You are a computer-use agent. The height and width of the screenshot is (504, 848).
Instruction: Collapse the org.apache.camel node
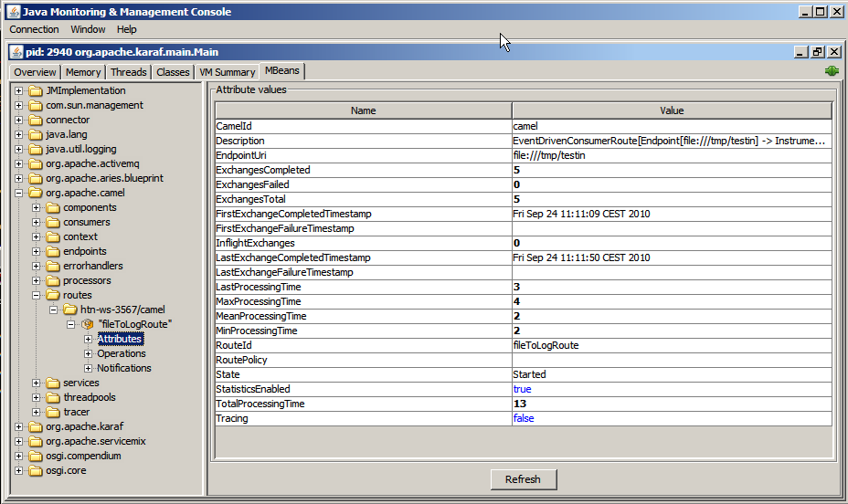[18, 193]
